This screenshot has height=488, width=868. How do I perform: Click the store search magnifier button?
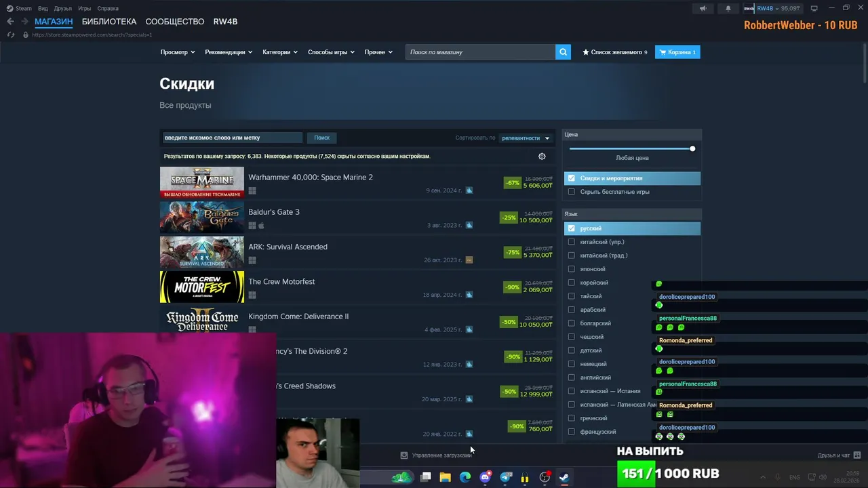click(563, 52)
